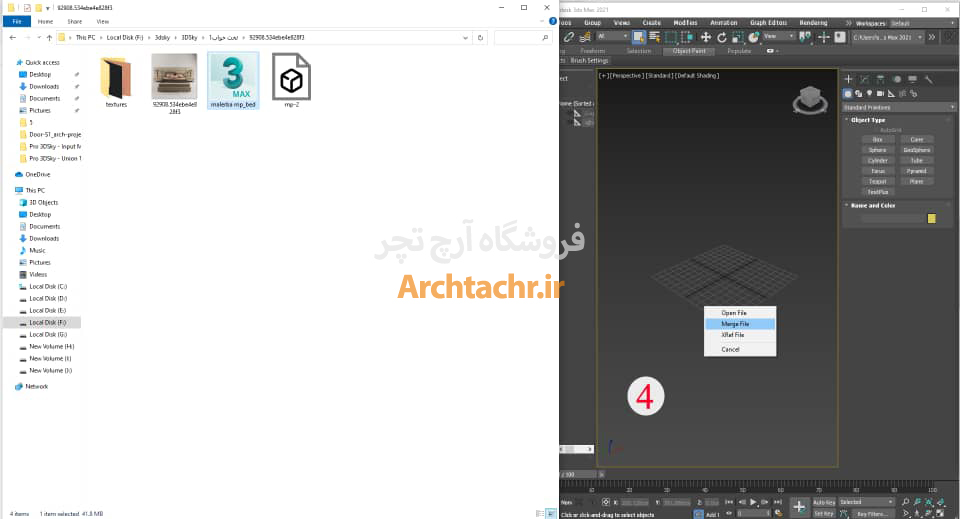
Task: Click the Explorer search box
Action: click(x=522, y=38)
